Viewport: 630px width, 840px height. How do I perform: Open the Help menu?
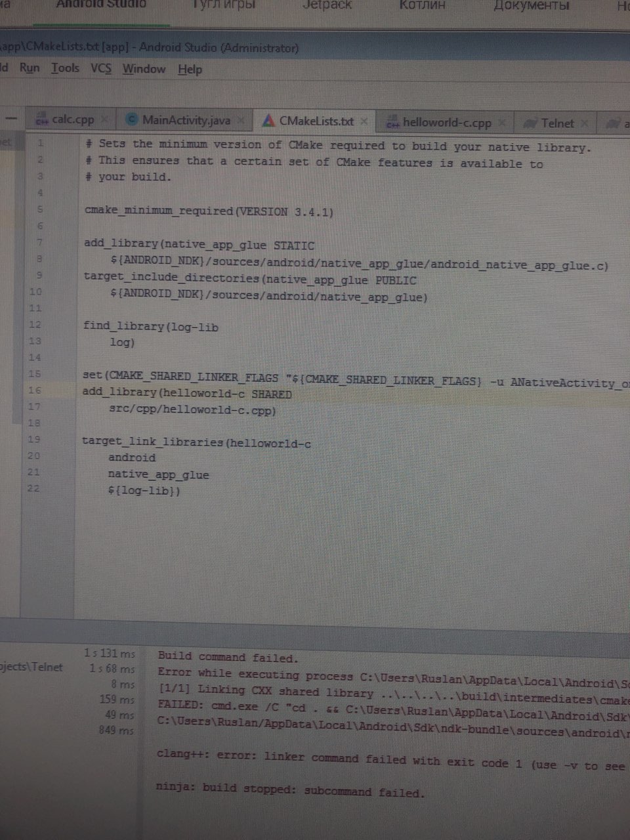point(190,70)
